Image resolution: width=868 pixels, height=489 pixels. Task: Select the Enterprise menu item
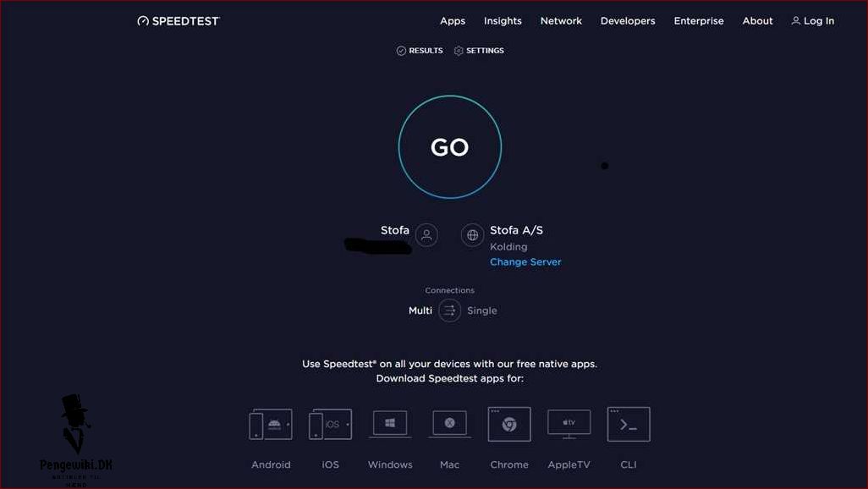pyautogui.click(x=699, y=20)
